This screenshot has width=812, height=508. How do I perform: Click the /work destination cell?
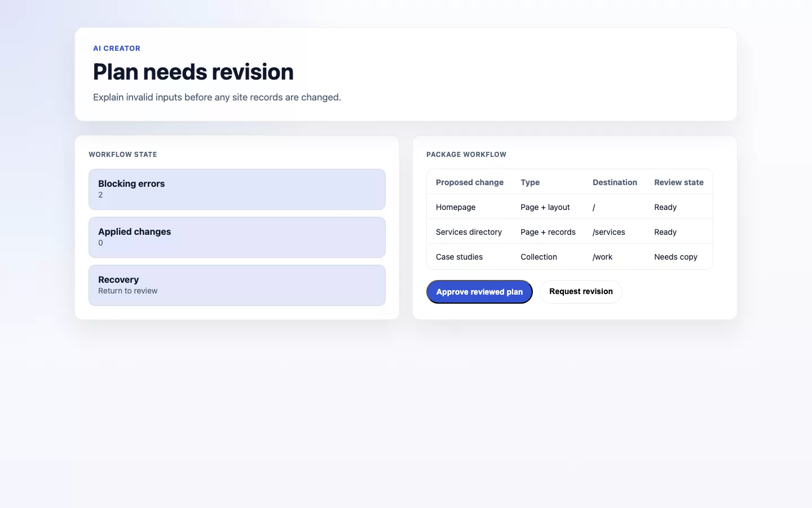[x=602, y=257]
